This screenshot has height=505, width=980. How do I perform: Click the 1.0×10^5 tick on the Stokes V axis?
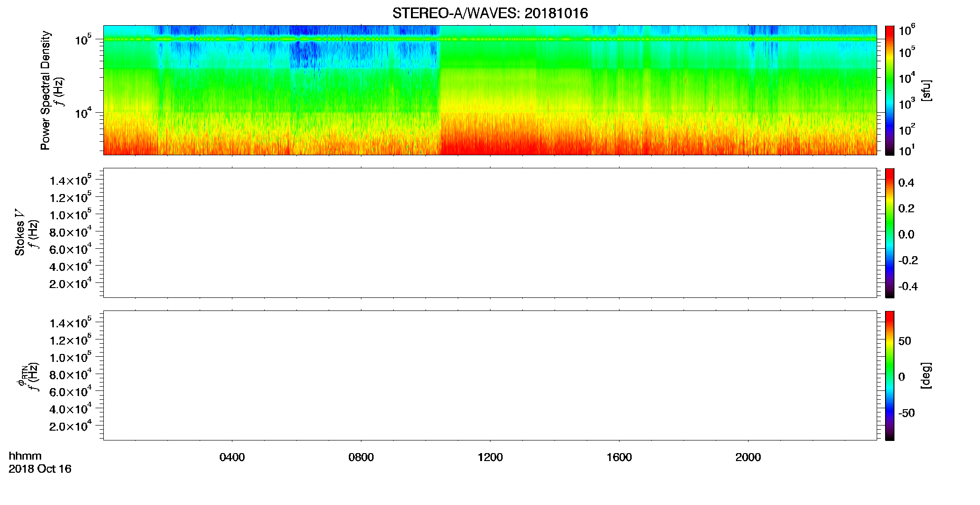click(x=70, y=214)
